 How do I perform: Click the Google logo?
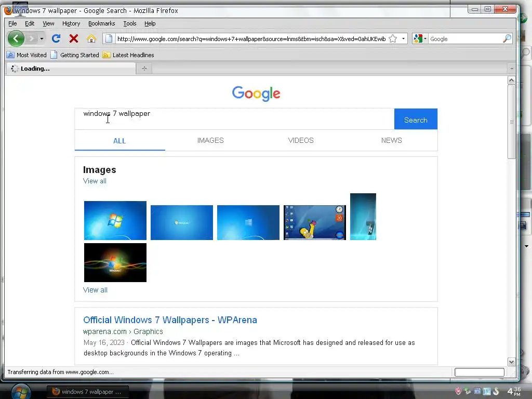click(256, 94)
